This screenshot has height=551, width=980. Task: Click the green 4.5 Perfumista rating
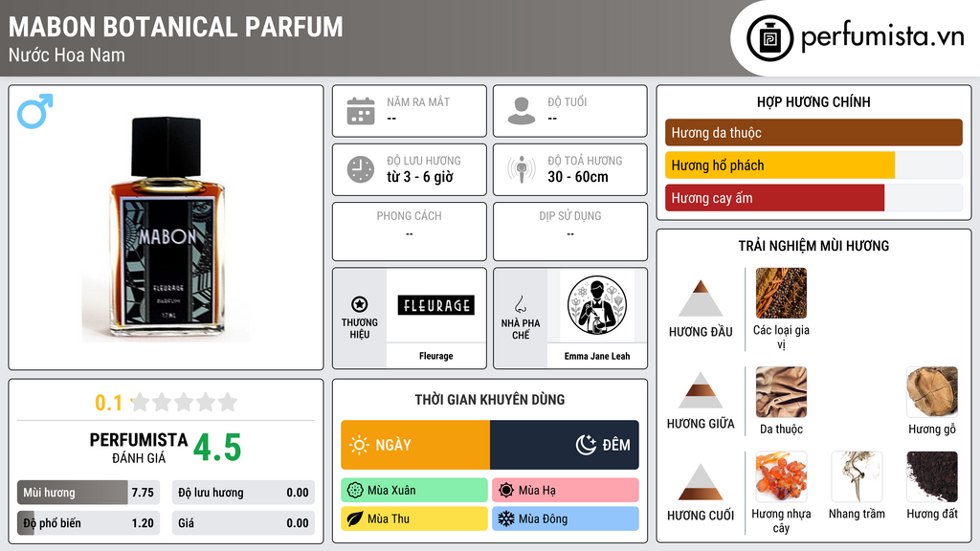coord(217,448)
